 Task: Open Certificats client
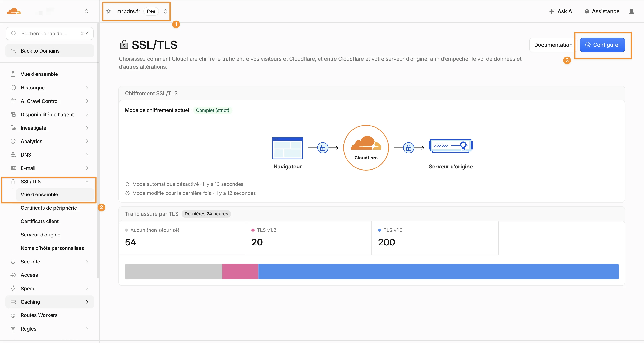pos(40,221)
